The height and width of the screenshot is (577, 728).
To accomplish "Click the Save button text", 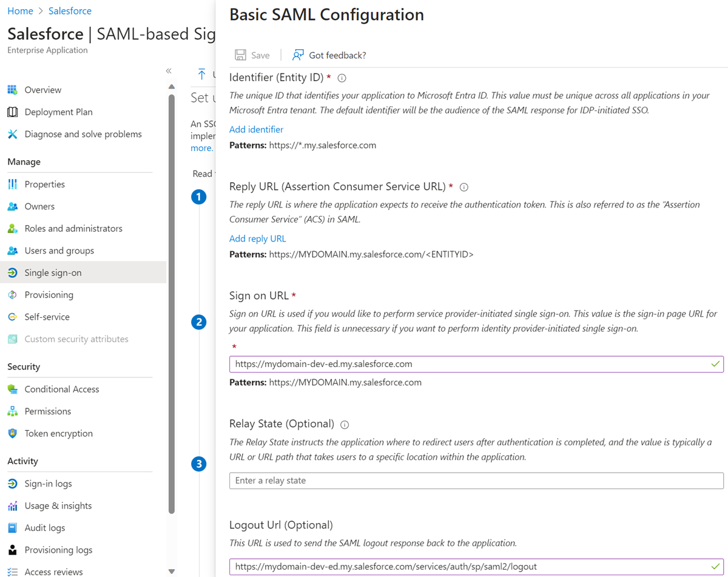I will (260, 55).
